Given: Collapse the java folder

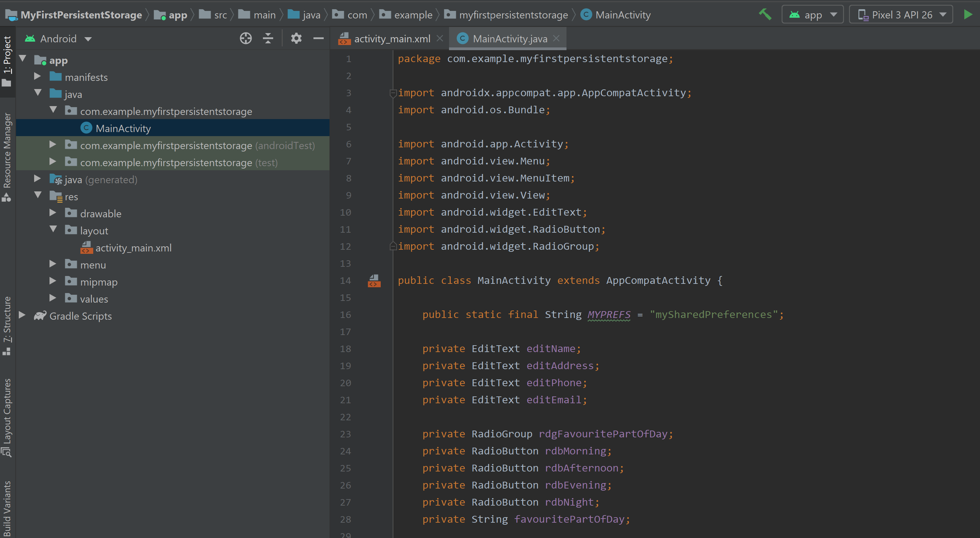Looking at the screenshot, I should coord(38,93).
